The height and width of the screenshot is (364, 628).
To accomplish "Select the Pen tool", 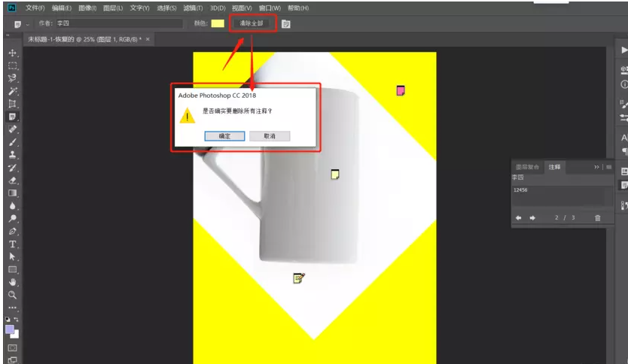I will (12, 231).
